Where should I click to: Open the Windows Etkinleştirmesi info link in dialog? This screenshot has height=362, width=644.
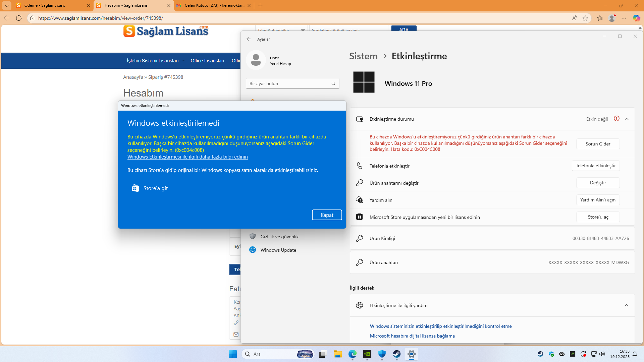[x=187, y=157]
